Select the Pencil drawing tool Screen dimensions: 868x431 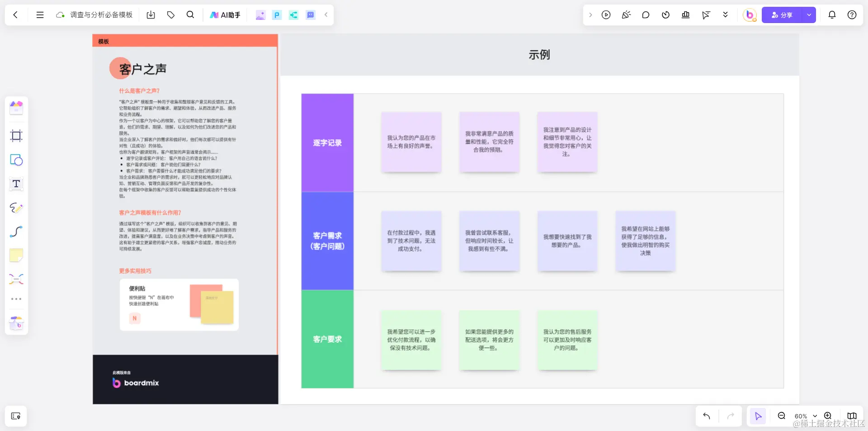coord(16,208)
